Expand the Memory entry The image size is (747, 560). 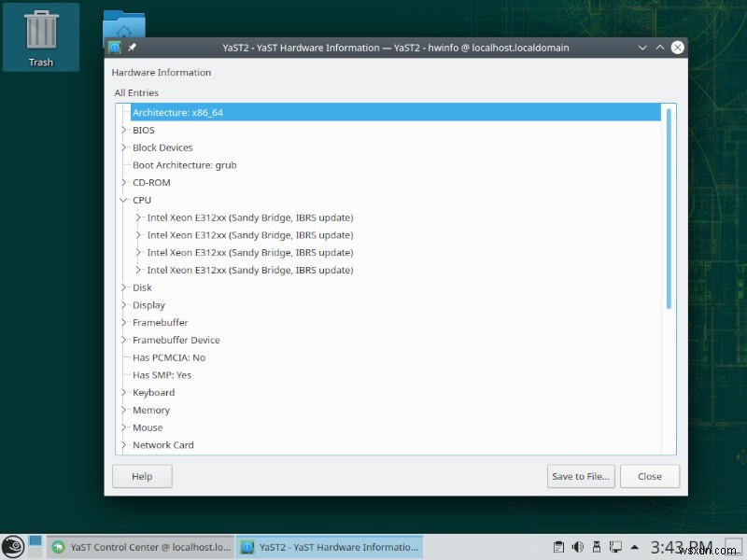click(x=125, y=410)
